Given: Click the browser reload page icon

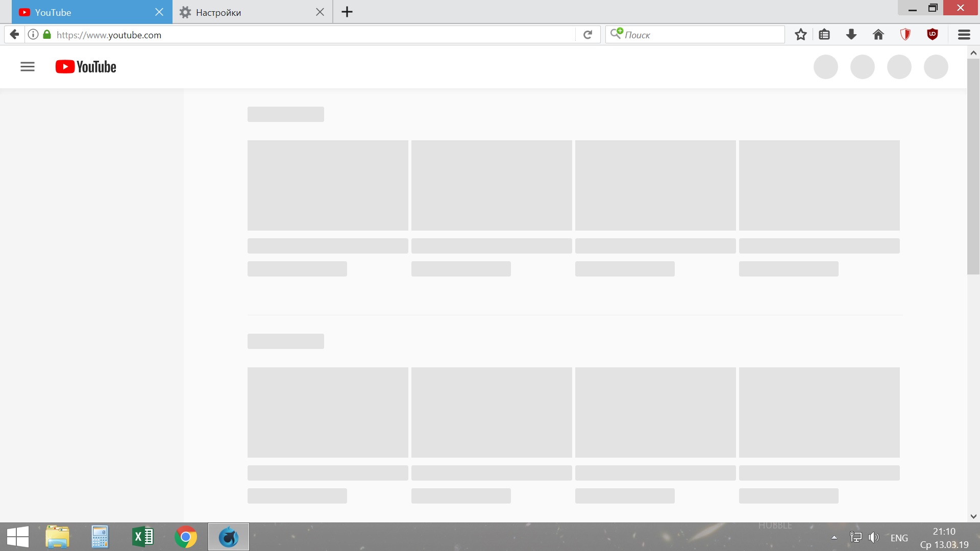Looking at the screenshot, I should 587,34.
